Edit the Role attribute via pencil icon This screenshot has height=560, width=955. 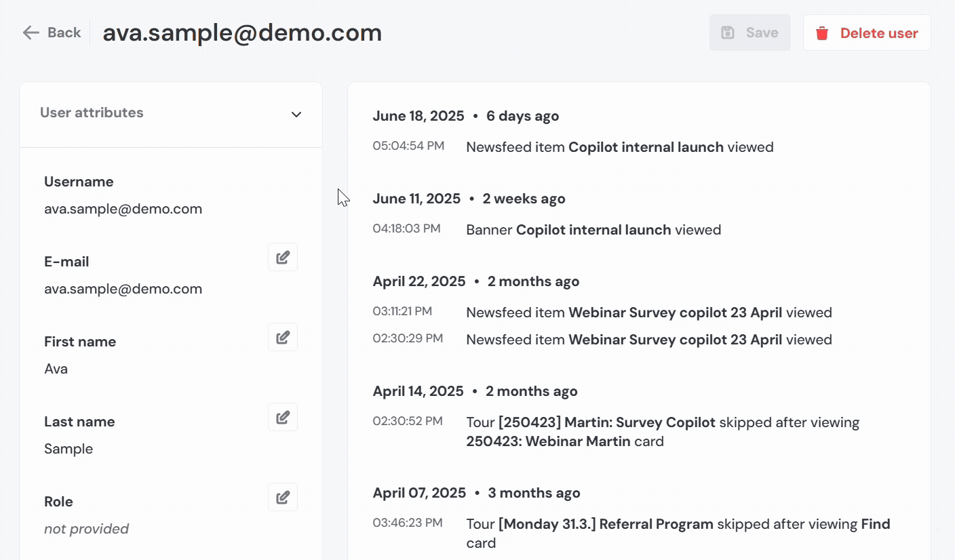[283, 498]
